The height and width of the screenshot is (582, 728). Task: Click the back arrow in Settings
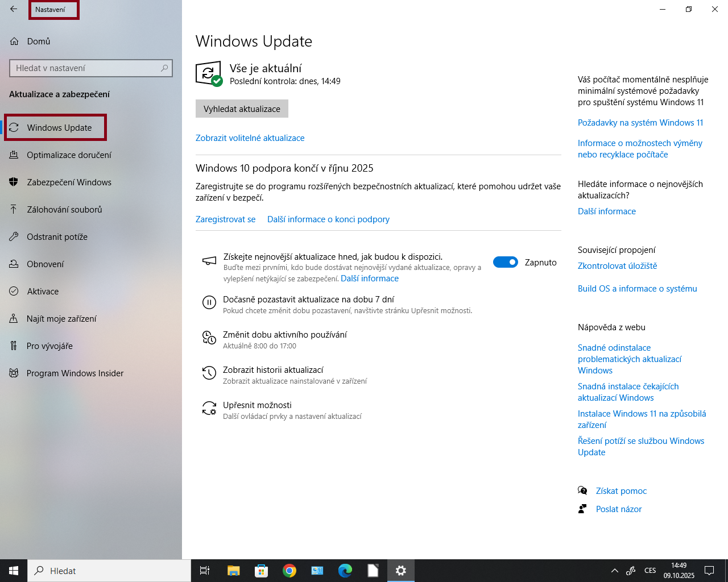[14, 9]
